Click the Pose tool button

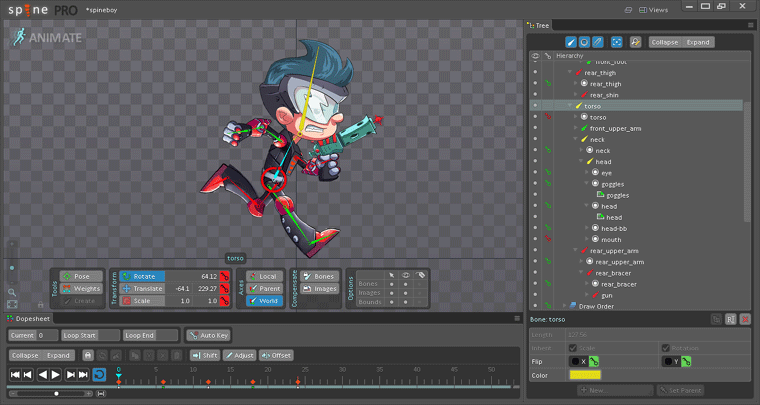click(81, 277)
